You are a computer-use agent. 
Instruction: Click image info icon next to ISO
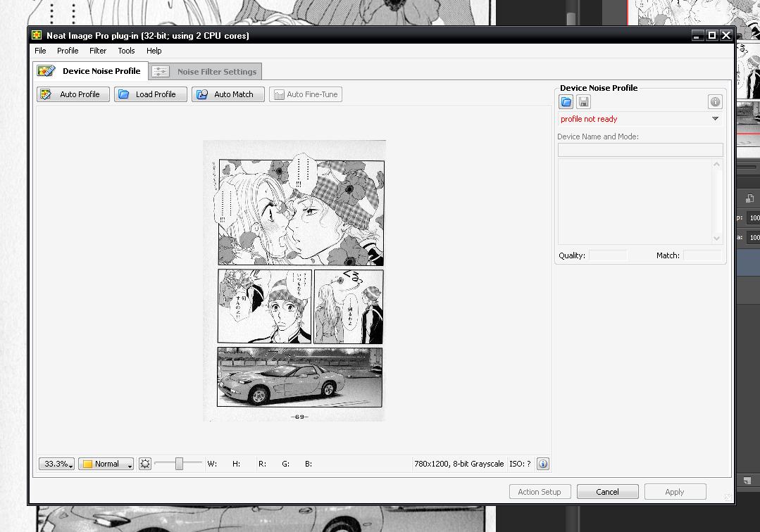[543, 464]
